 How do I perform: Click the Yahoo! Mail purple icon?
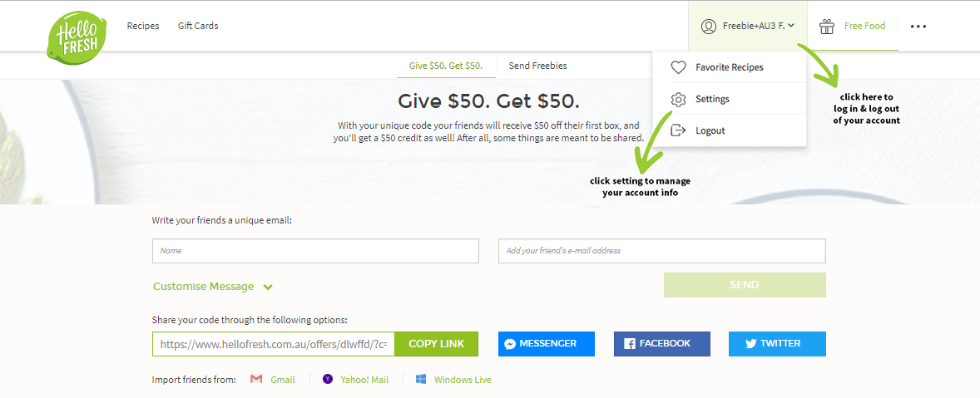(x=328, y=379)
